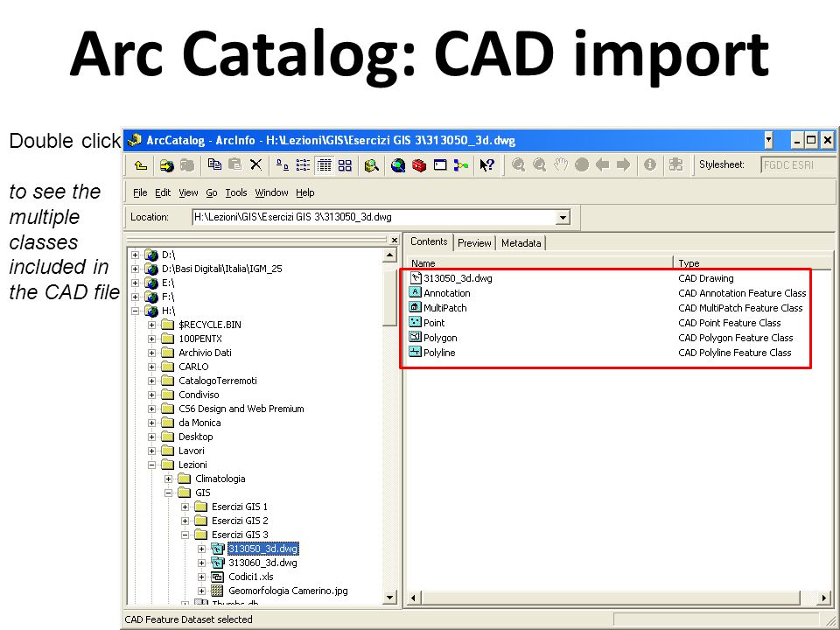
Task: Switch to the Preview tab
Action: tap(474, 243)
